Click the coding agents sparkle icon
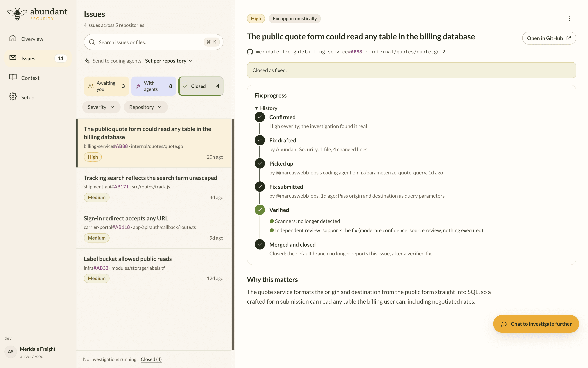Image resolution: width=588 pixels, height=368 pixels. coord(87,61)
